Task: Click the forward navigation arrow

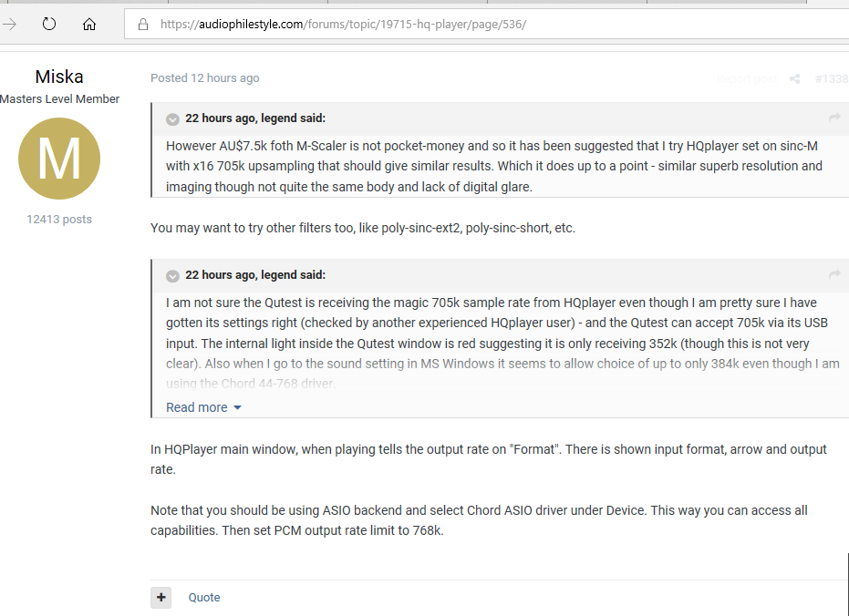Action: (10, 24)
